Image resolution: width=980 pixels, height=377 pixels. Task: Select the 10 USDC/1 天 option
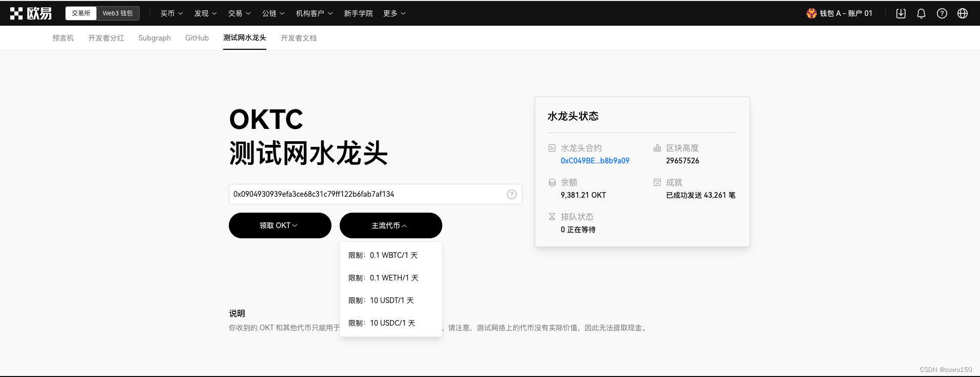(391, 323)
